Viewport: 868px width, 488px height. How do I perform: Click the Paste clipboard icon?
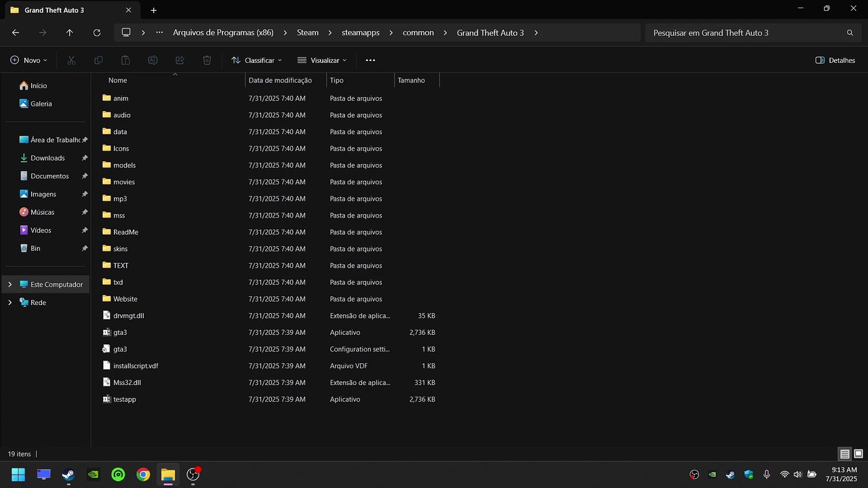125,60
